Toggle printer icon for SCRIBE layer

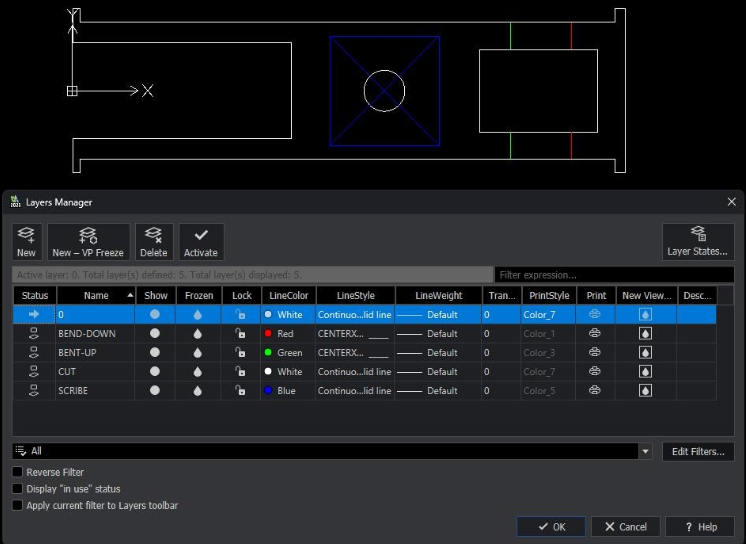596,391
